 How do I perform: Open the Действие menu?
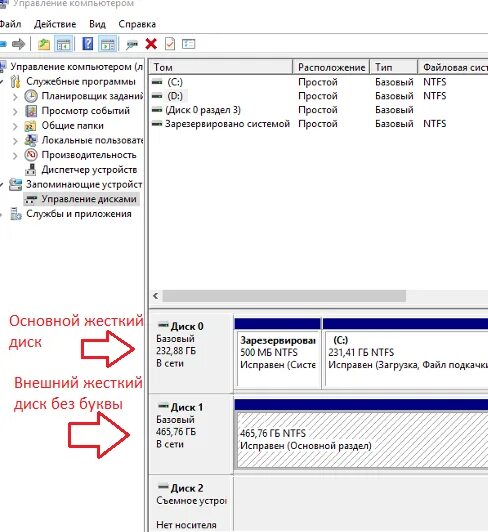[55, 24]
